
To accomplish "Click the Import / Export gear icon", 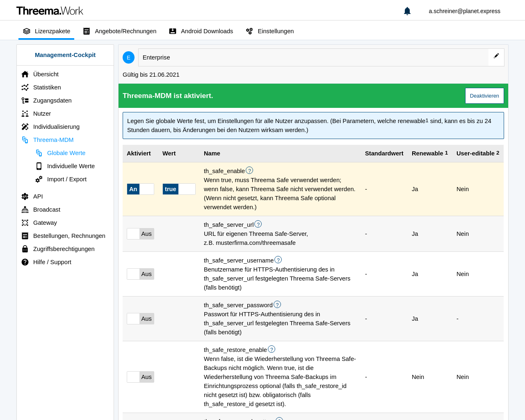I will pyautogui.click(x=39, y=179).
